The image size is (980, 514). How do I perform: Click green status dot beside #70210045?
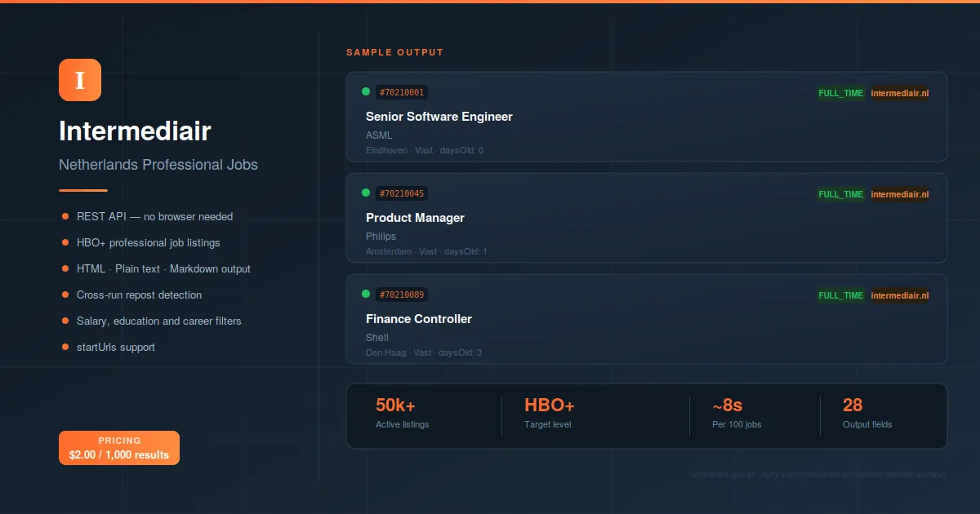366,193
